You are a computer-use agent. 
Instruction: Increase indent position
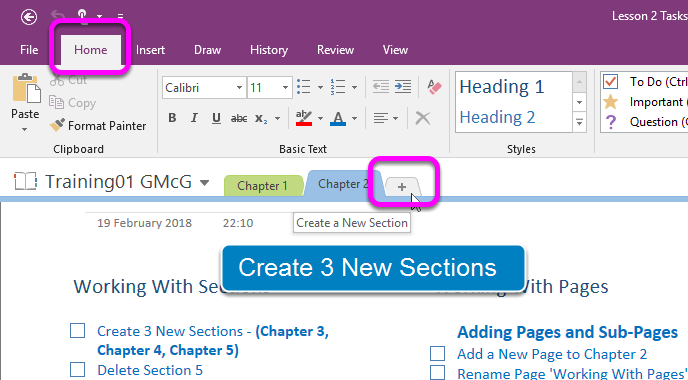(x=403, y=87)
